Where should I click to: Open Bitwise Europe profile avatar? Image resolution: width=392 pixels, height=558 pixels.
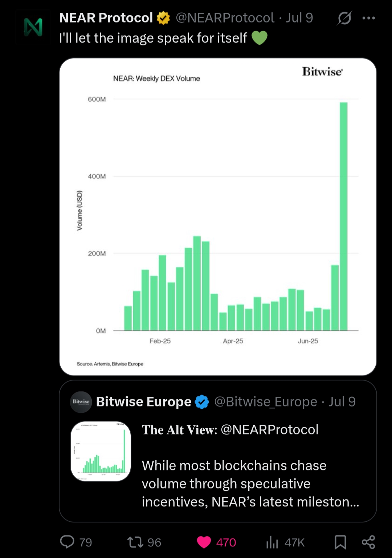81,402
